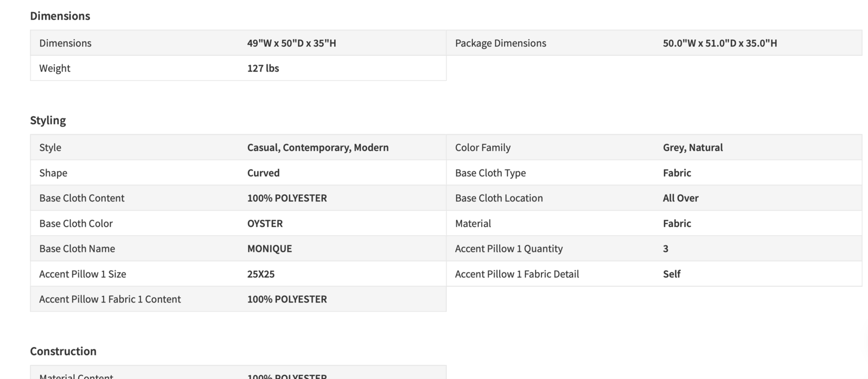The image size is (868, 379).
Task: Click the All Over location value
Action: tap(680, 198)
